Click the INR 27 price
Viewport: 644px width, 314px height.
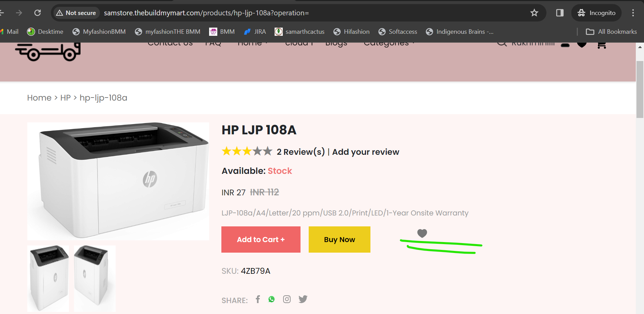(234, 193)
